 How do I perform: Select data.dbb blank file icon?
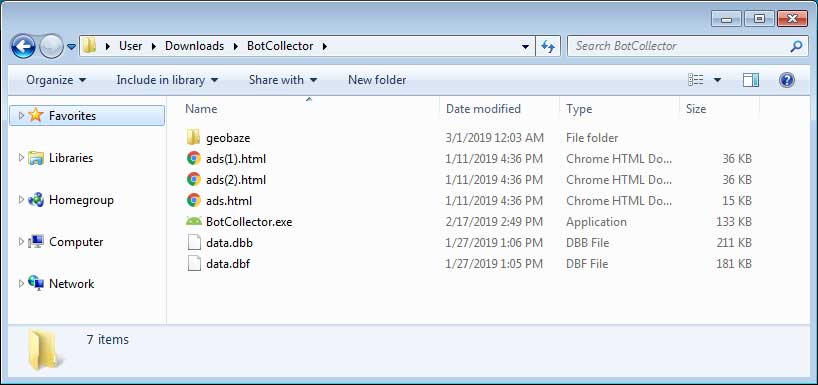coord(194,243)
